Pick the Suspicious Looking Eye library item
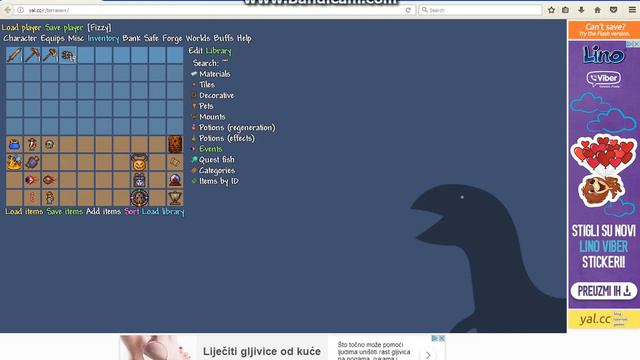This screenshot has width=640, height=360. point(50,144)
